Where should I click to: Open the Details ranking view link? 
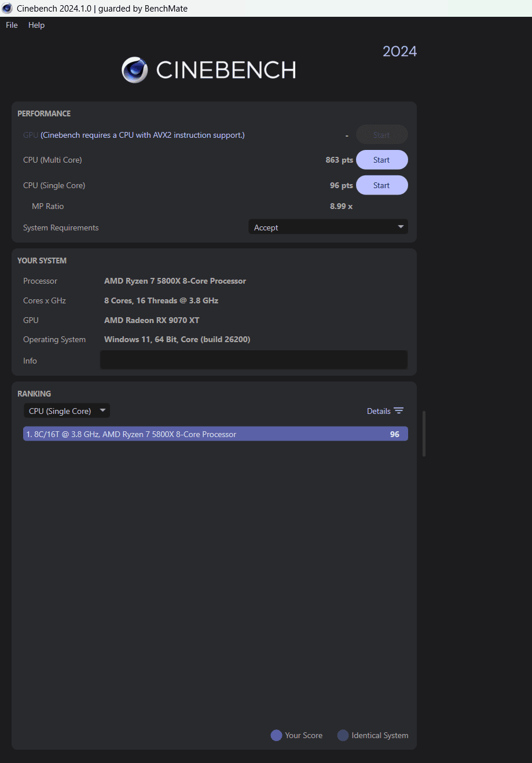[x=379, y=411]
